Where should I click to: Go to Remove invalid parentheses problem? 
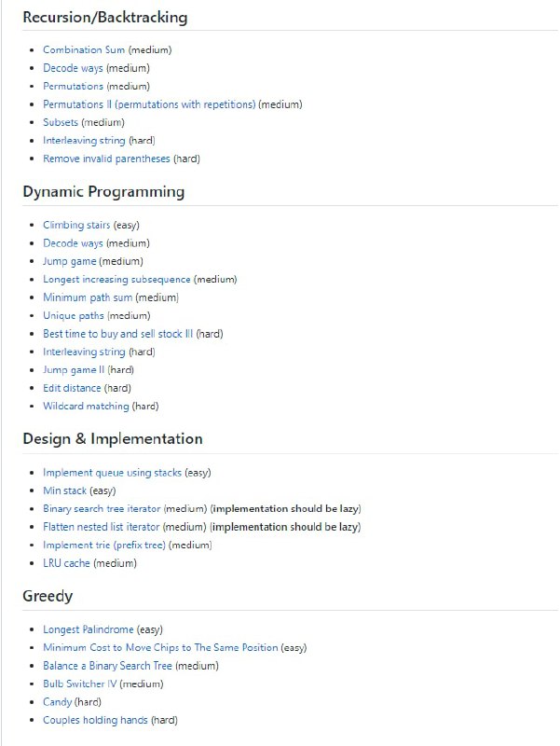(106, 159)
